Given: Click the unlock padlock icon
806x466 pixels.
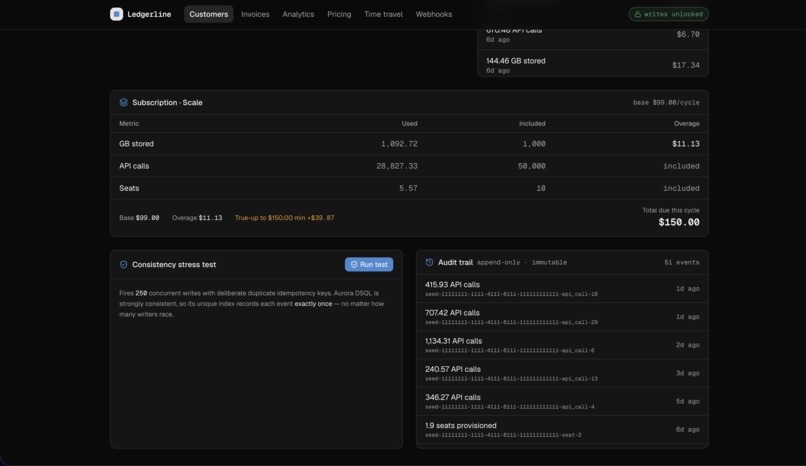Looking at the screenshot, I should point(638,14).
